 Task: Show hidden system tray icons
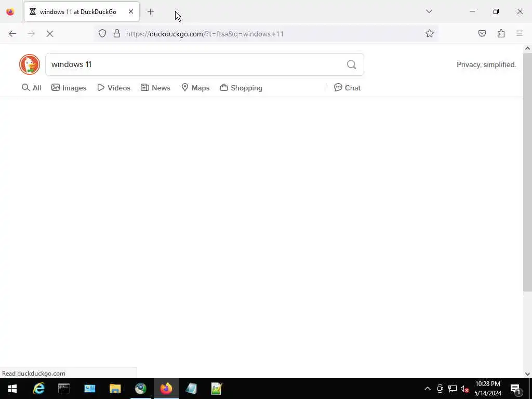tap(428, 389)
